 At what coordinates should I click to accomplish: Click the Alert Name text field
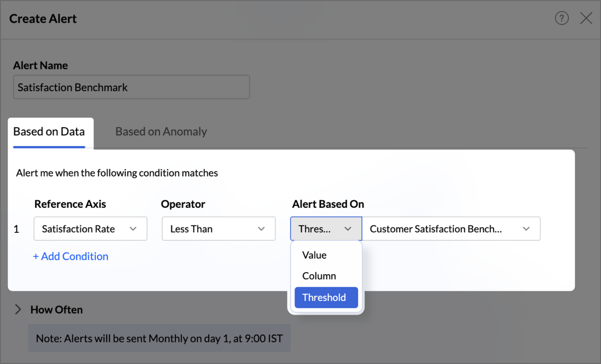coord(131,87)
